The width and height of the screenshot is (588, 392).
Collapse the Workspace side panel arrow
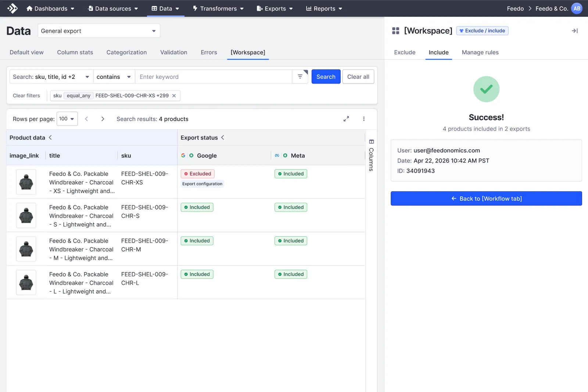coord(575,31)
